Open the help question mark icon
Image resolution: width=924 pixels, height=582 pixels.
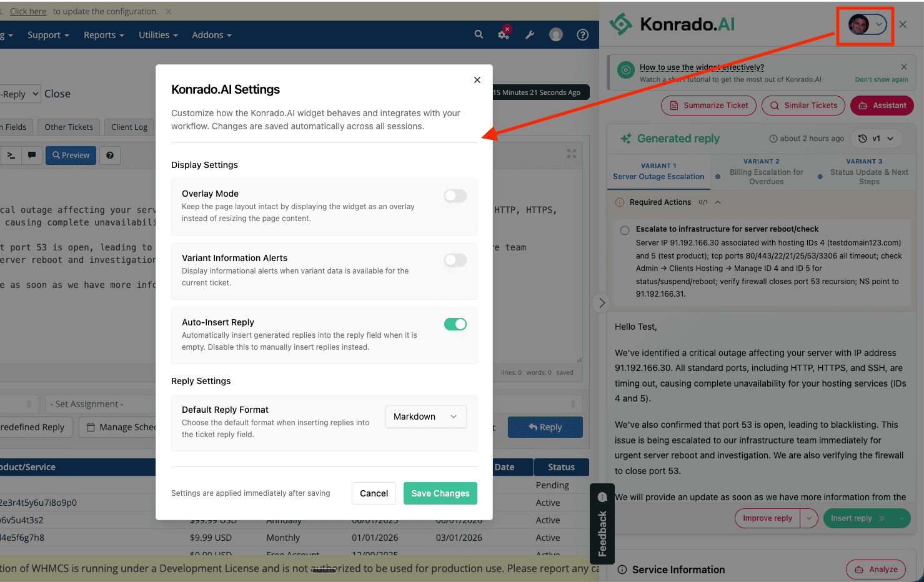(583, 35)
